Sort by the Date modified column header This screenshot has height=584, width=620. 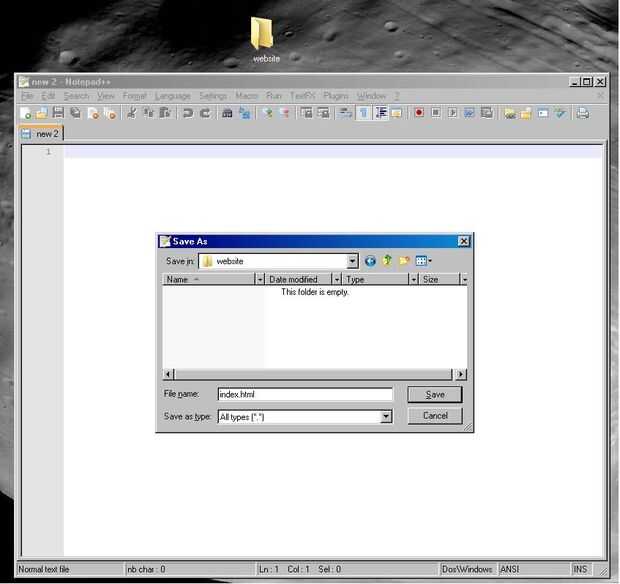point(299,280)
